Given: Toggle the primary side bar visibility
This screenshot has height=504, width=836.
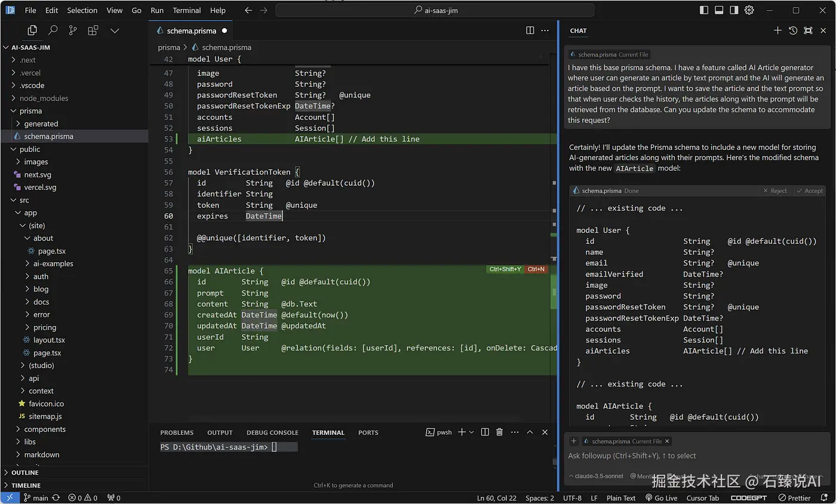Looking at the screenshot, I should (x=704, y=10).
